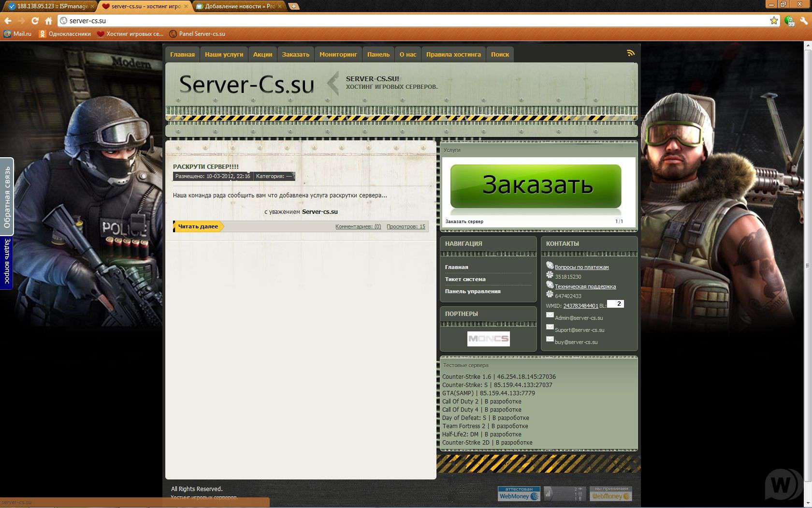Click the ICQ icon next to Техническая поддержка

[x=550, y=284]
